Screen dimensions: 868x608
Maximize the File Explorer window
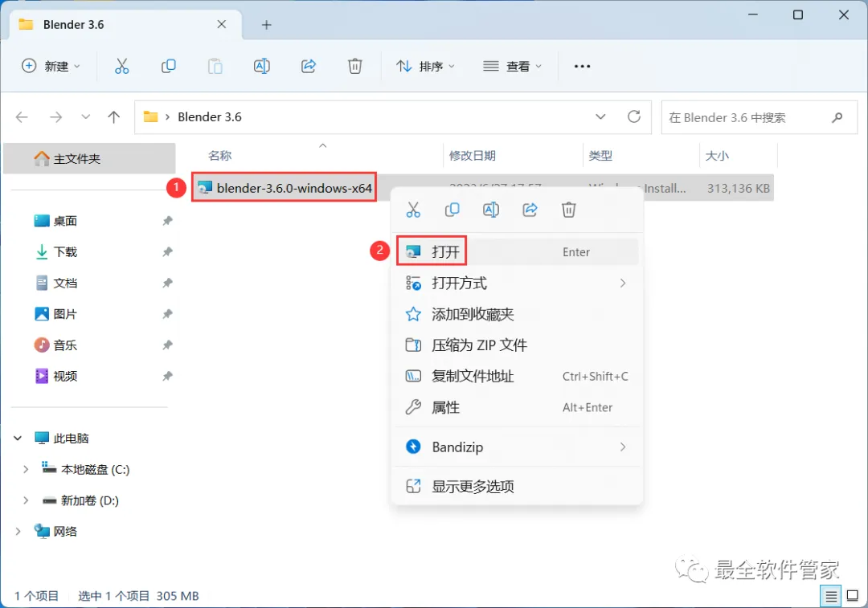click(x=798, y=15)
